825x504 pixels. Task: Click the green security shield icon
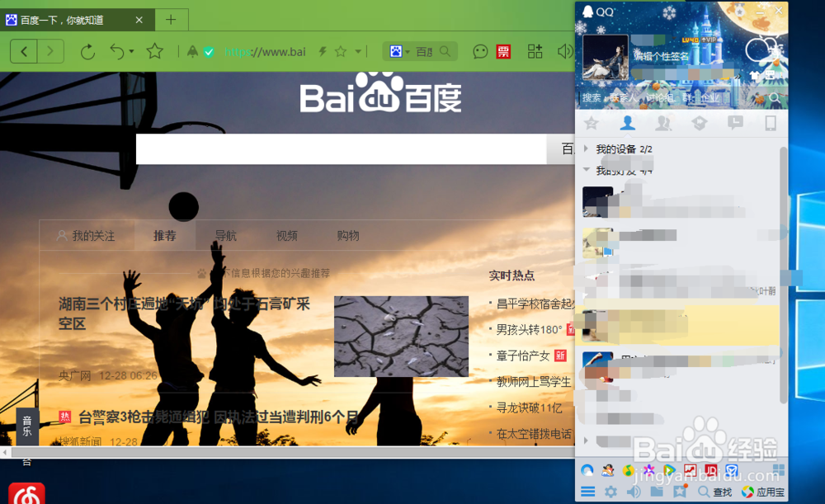click(x=209, y=52)
